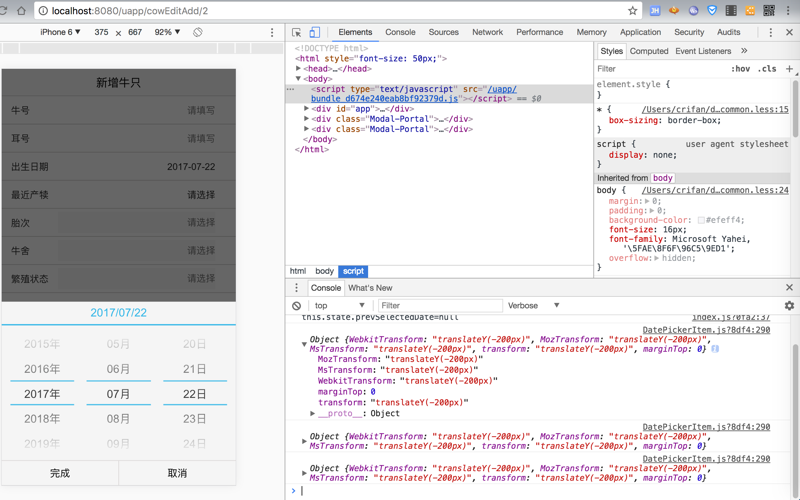Image resolution: width=800 pixels, height=500 pixels.
Task: Open the Event Listeners tab
Action: 703,51
